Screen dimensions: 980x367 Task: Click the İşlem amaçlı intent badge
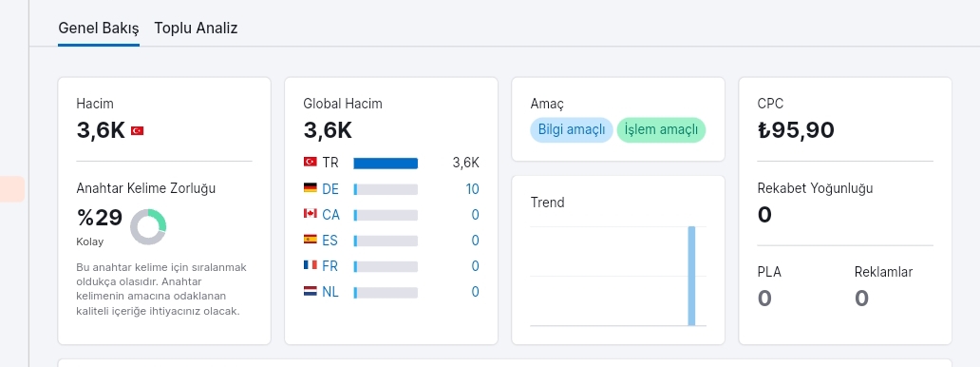pos(661,129)
